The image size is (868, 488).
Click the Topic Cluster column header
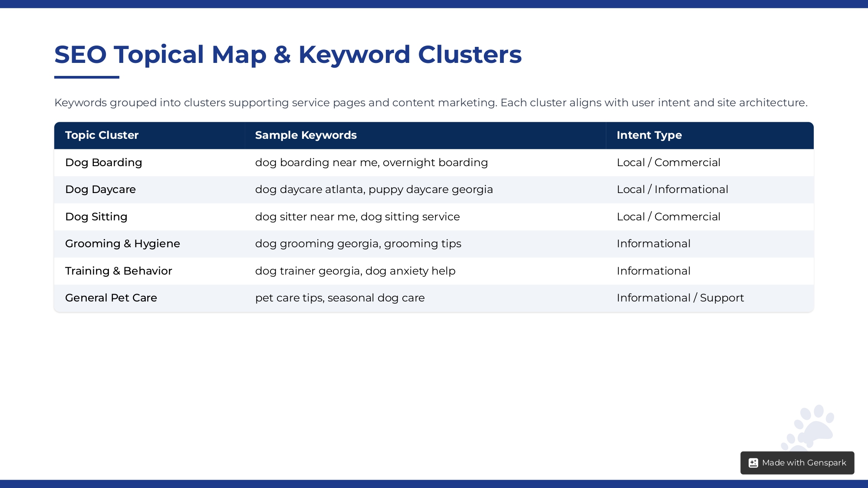click(102, 135)
